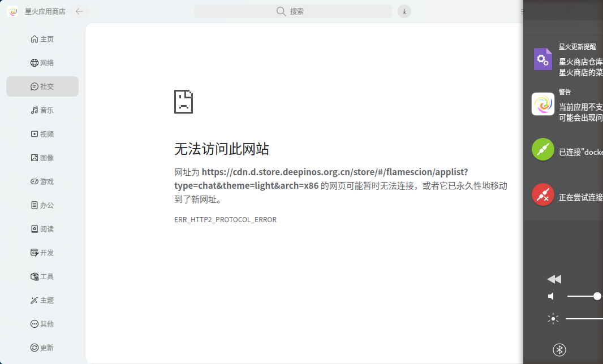Click the cdn.d.store.deepinos.org.cn URL text

pyautogui.click(x=321, y=179)
